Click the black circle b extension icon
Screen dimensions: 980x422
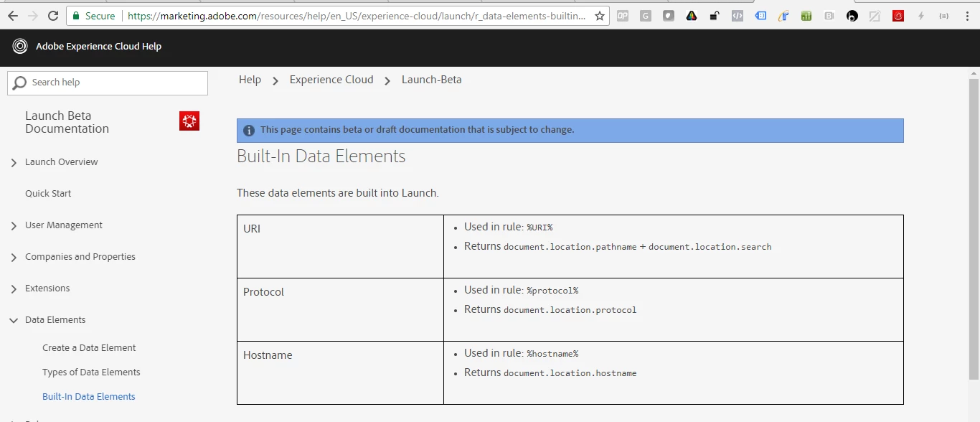tap(852, 16)
